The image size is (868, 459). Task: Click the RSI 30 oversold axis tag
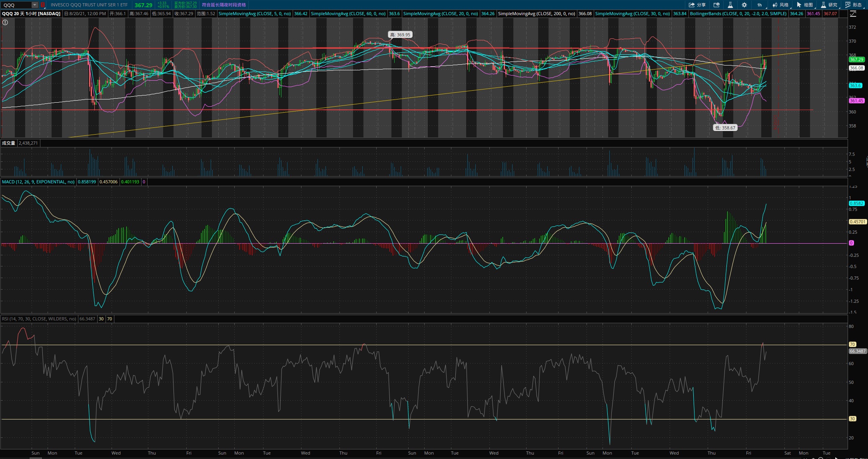[852, 419]
